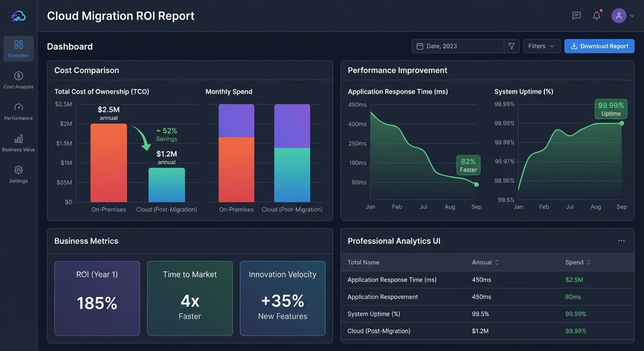Viewport: 644px width, 351px height.
Task: Click the Cloud (Post-MIgration) table row
Action: [488, 331]
